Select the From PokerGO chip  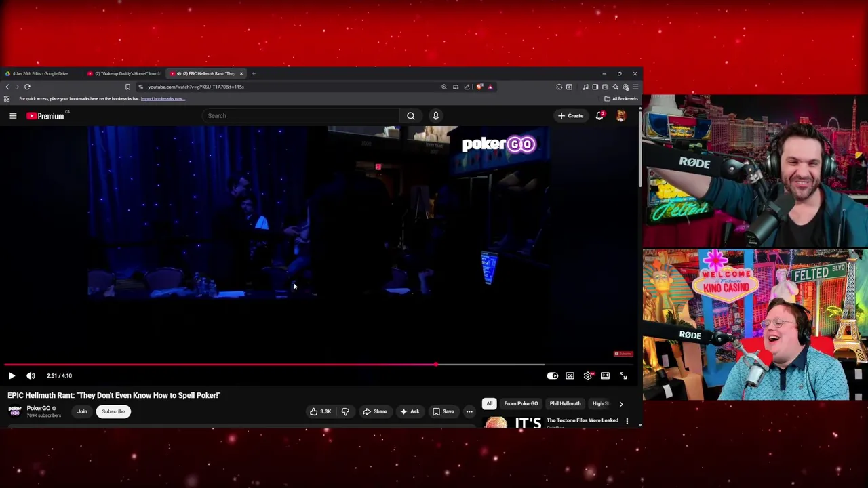click(x=521, y=403)
